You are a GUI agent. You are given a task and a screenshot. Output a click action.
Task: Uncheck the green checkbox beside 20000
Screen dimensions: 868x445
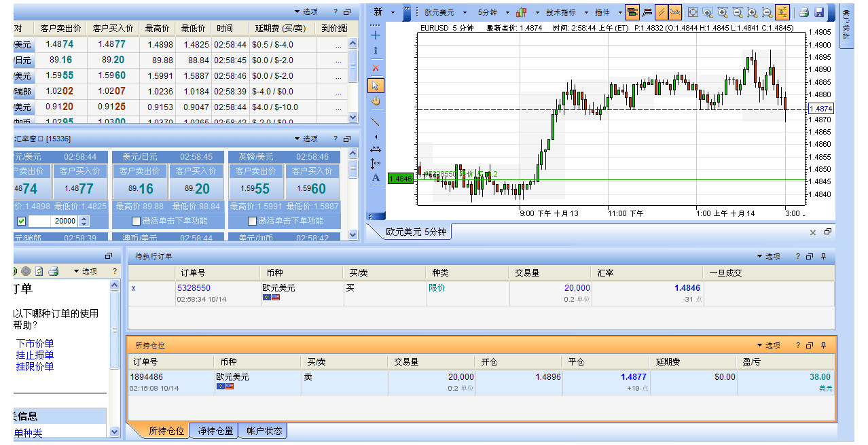click(22, 220)
